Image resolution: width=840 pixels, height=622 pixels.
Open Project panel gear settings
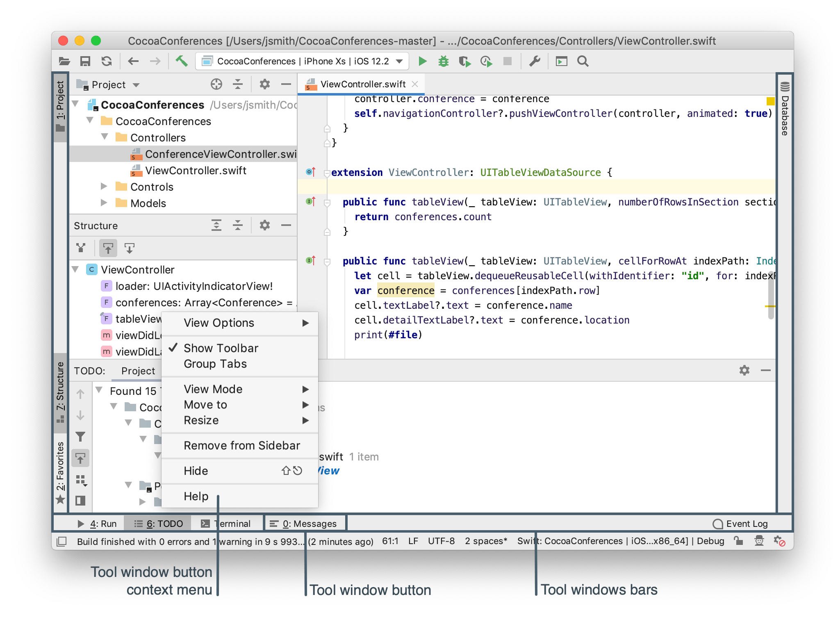pos(265,84)
